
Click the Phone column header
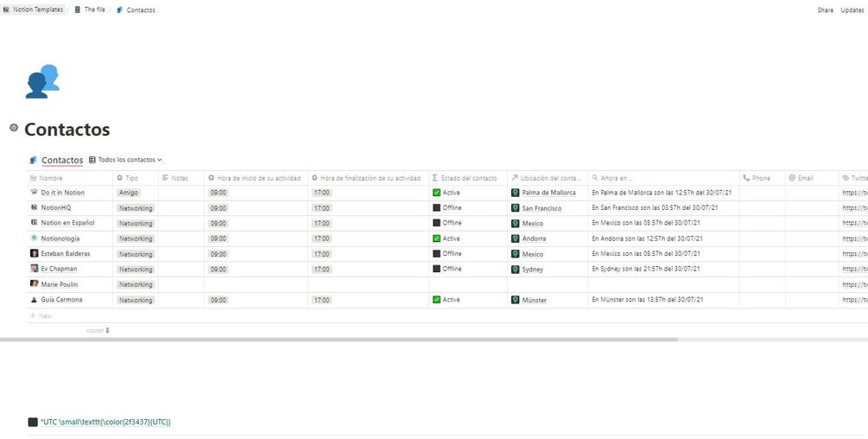tap(763, 178)
